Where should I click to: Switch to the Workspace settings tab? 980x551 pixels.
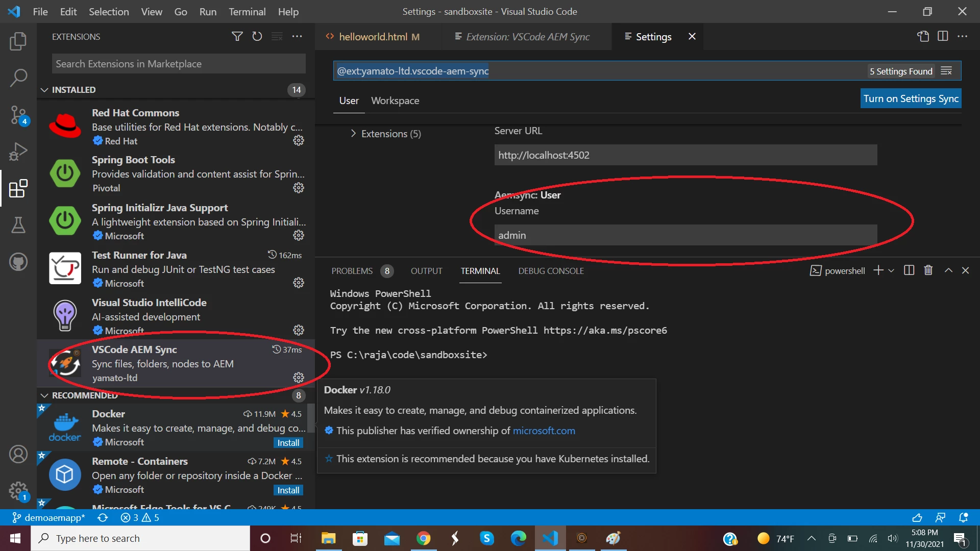tap(395, 101)
